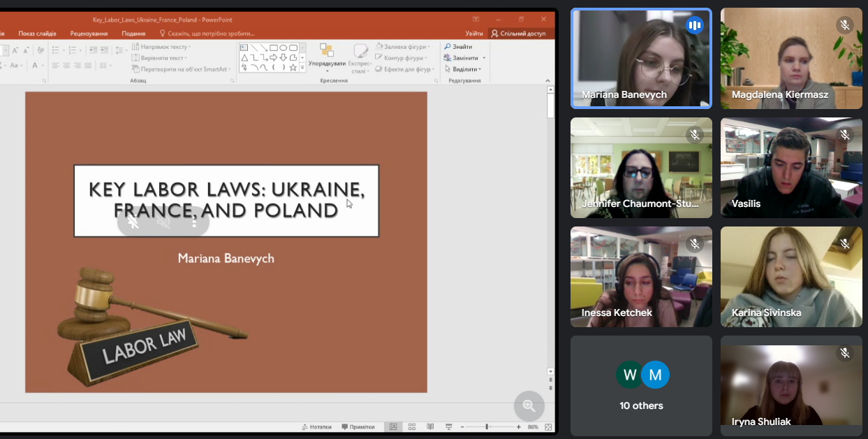The height and width of the screenshot is (439, 868).
Task: Toggle first mute icon on slide overlay
Action: (x=133, y=222)
